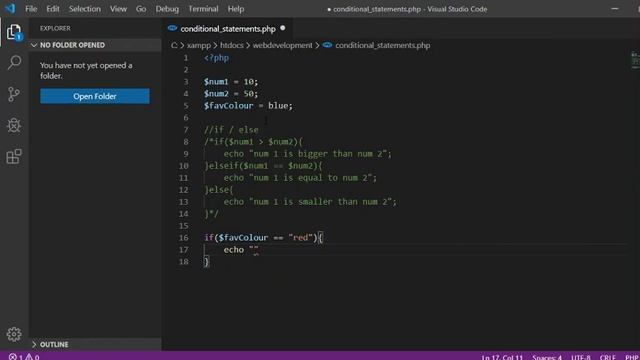The width and height of the screenshot is (640, 360).
Task: Click the "<?php" opening tag on line 1
Action: pos(216,58)
